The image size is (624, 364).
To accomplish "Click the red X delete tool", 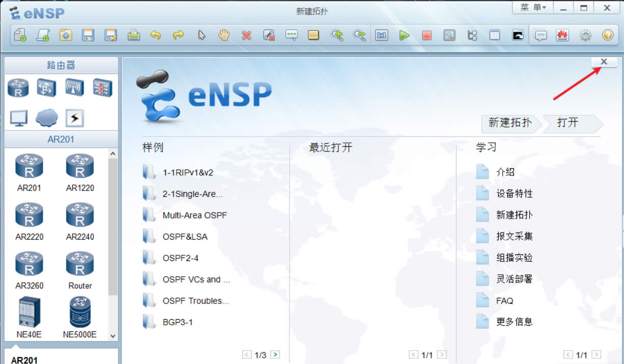I will pos(247,35).
